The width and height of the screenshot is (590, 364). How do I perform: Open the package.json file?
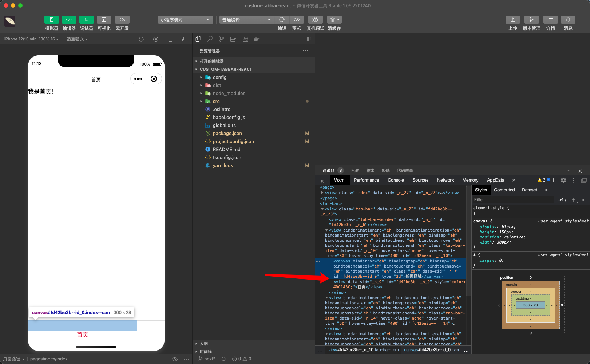click(228, 133)
